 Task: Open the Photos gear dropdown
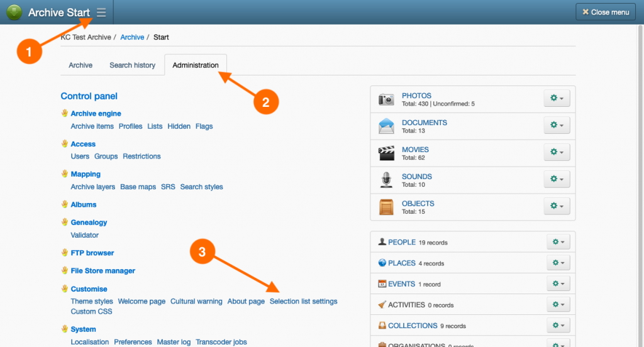(x=557, y=98)
